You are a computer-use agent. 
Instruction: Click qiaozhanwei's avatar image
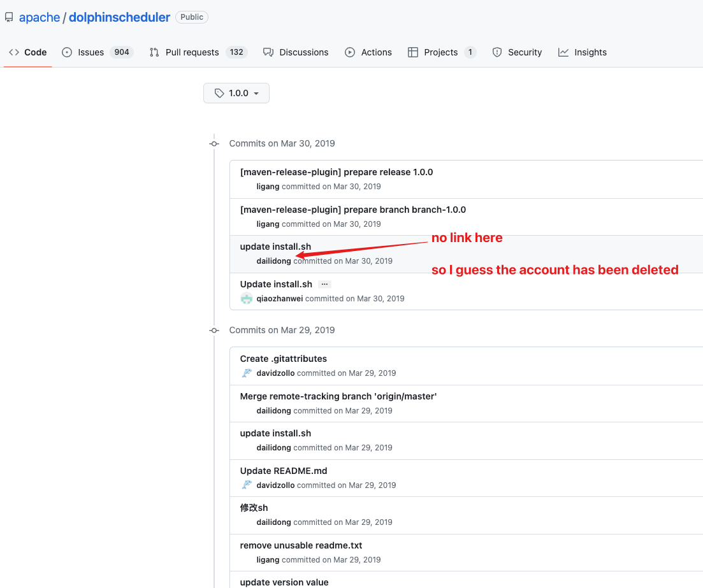[247, 299]
